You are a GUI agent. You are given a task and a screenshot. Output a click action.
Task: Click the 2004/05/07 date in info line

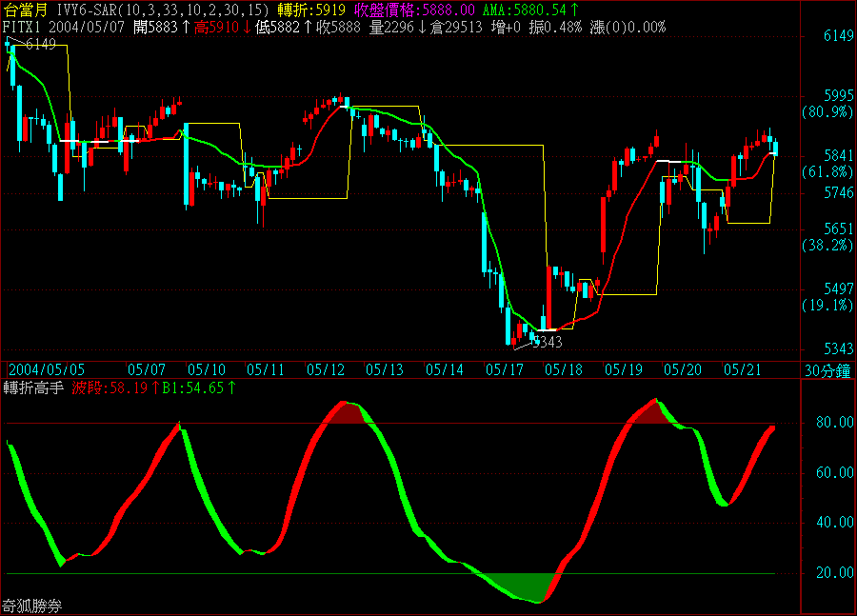click(87, 28)
